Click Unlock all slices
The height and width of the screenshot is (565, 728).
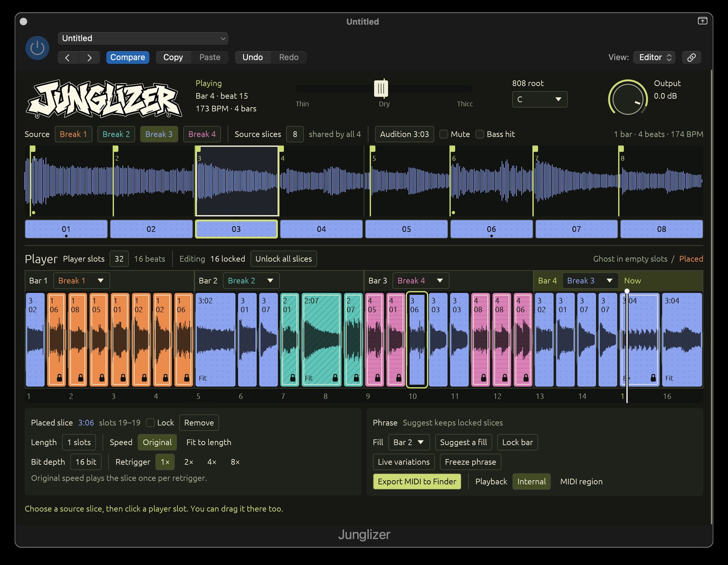click(283, 259)
